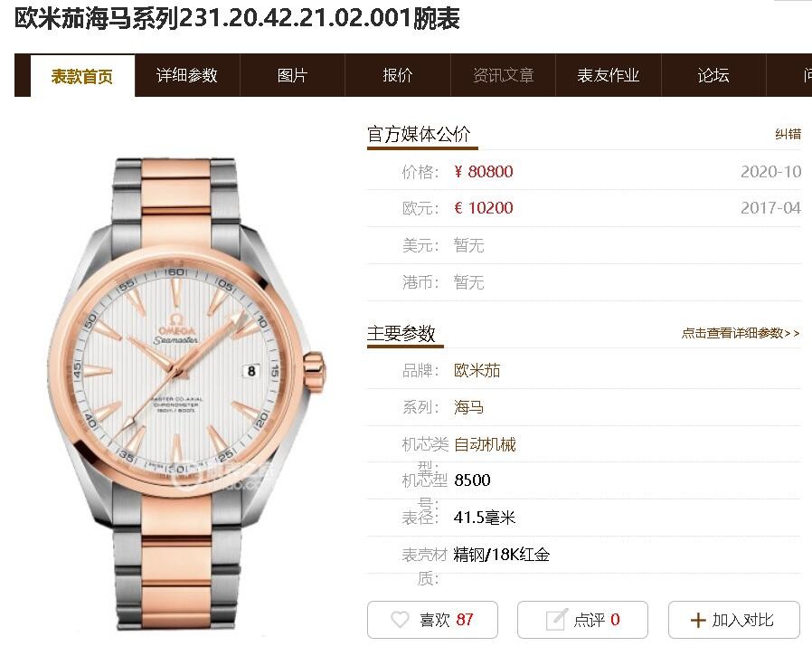Expand 点击查看详细参数 link

coord(741,333)
